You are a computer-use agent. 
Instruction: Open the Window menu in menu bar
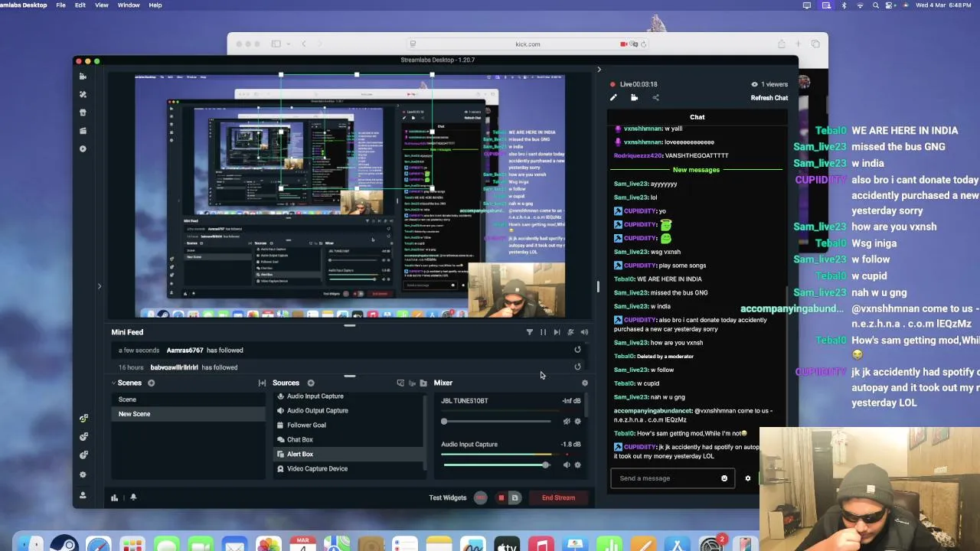(129, 5)
